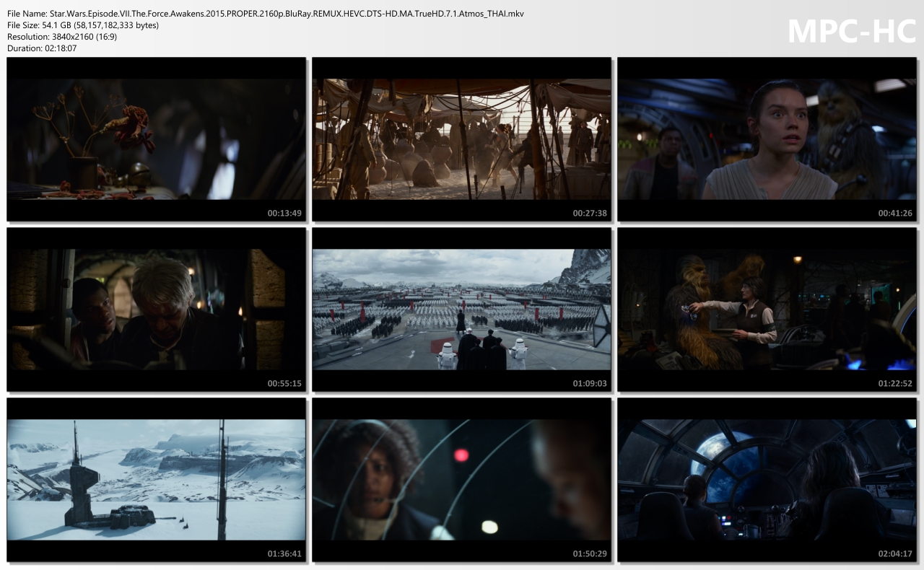Select the thumbnail at 01:36:41

tap(157, 480)
